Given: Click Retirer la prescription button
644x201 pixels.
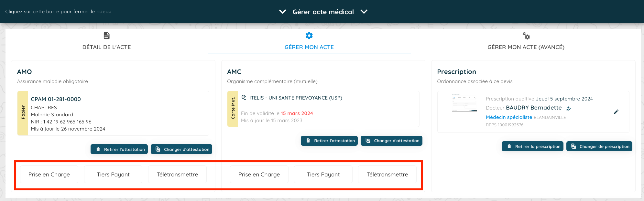Looking at the screenshot, I should (532, 146).
